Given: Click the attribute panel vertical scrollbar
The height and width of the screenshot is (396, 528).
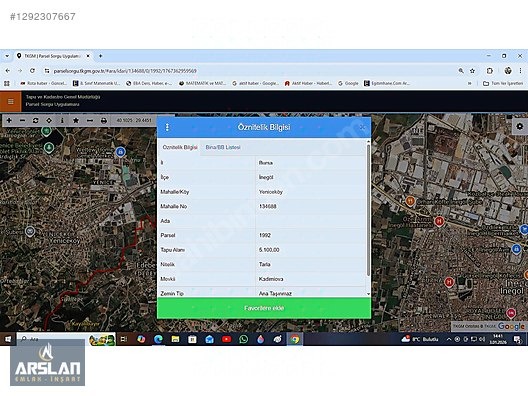Looking at the screenshot, I should 368,210.
